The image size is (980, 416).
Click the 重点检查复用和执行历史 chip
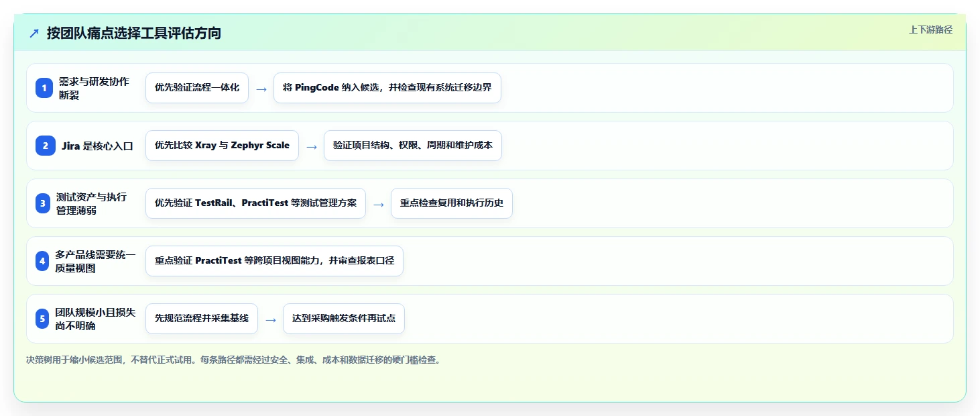point(452,203)
